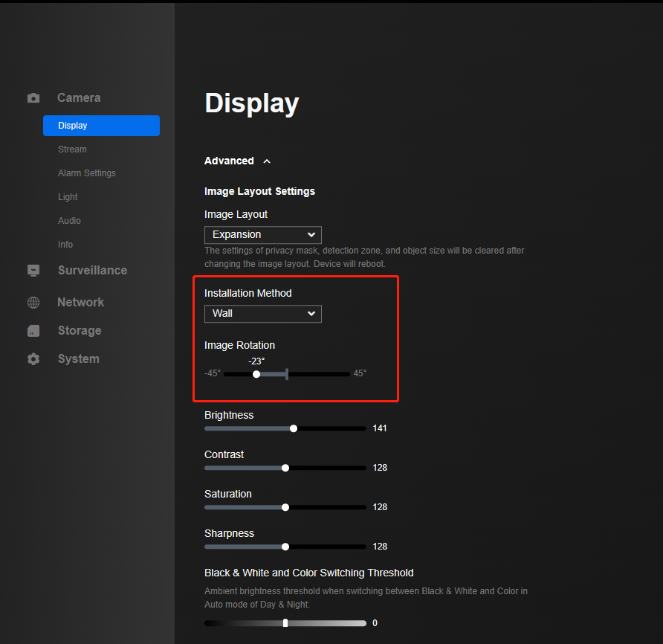Image resolution: width=663 pixels, height=644 pixels.
Task: Click the Black & White and Color Switching Threshold label
Action: pos(308,573)
